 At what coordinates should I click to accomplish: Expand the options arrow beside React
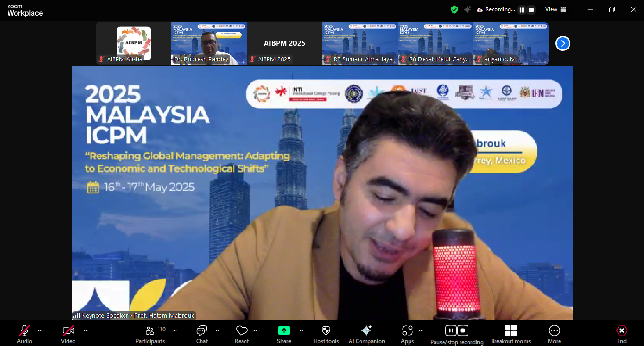point(255,330)
